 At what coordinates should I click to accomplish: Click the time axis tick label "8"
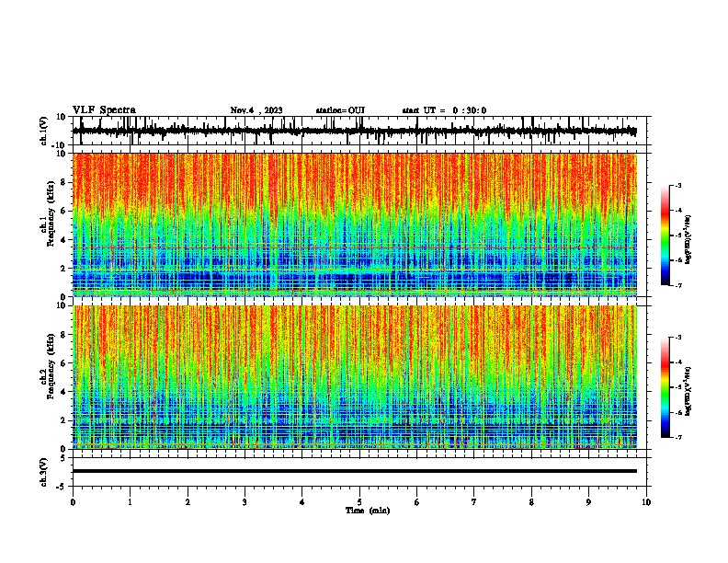click(x=531, y=502)
